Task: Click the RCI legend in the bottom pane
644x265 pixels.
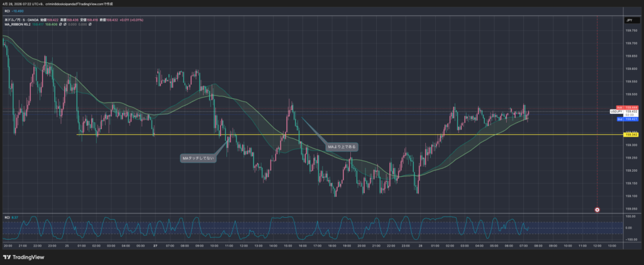Action: tap(6, 217)
